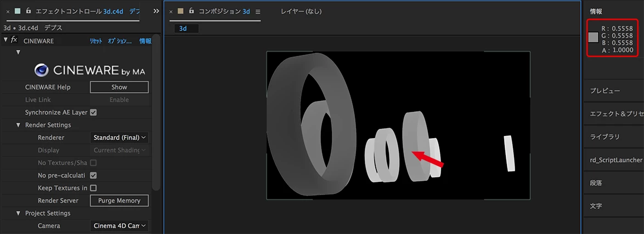The width and height of the screenshot is (644, 234).
Task: Open the panel overflow double-chevron menu
Action: pos(156,12)
